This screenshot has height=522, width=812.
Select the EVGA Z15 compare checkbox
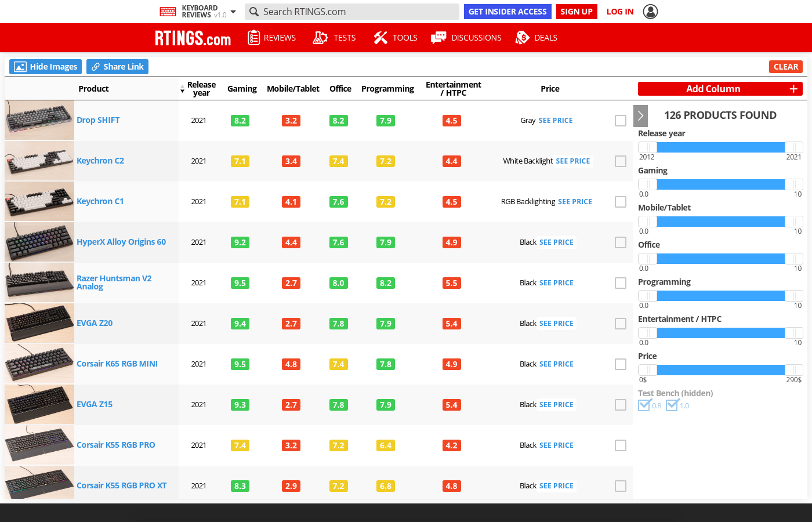(x=621, y=405)
